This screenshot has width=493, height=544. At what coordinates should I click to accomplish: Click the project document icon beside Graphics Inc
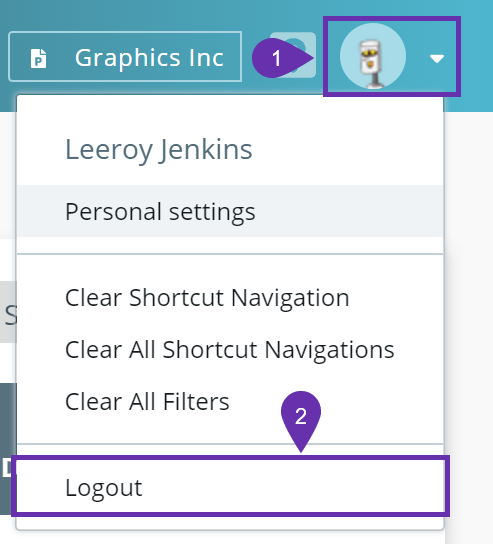39,58
